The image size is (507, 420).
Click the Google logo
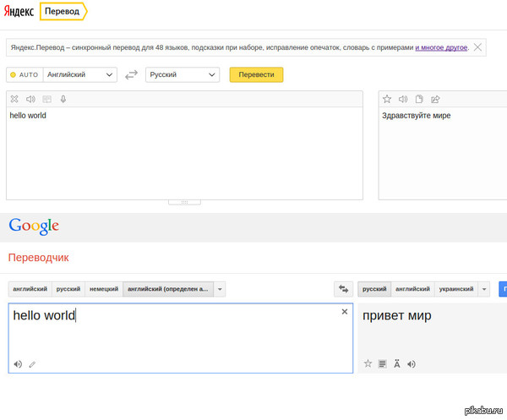point(34,226)
